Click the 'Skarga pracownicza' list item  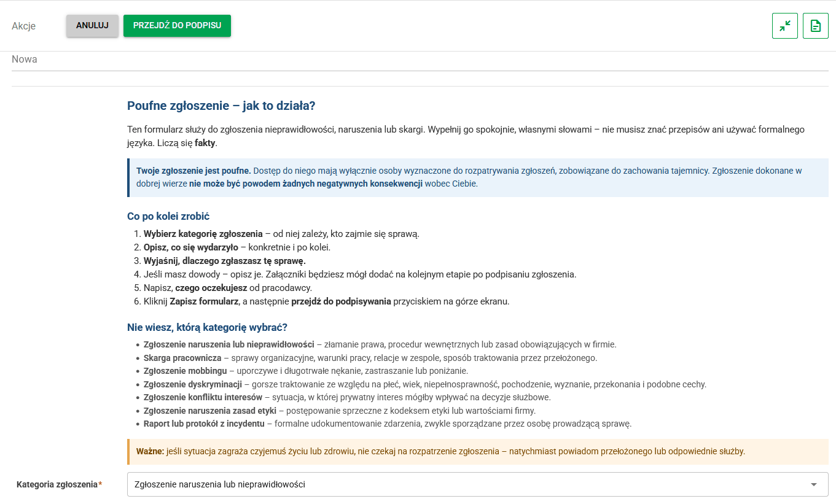click(370, 358)
